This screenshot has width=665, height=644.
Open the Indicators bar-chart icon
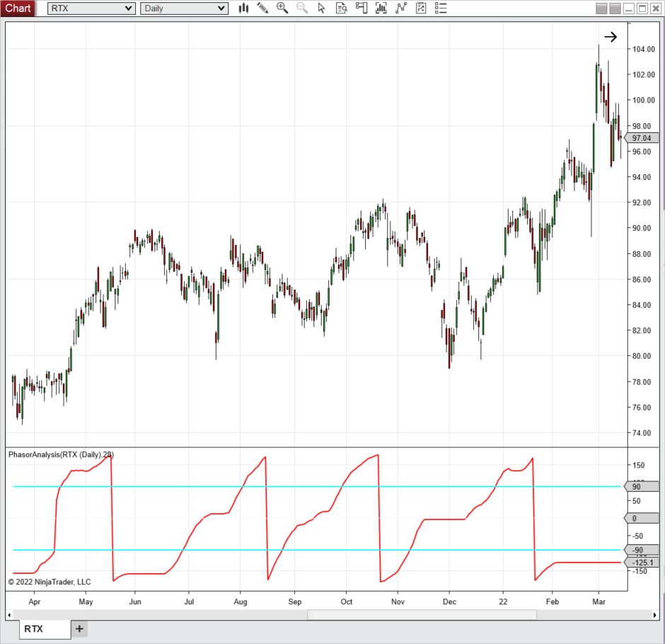[x=381, y=8]
